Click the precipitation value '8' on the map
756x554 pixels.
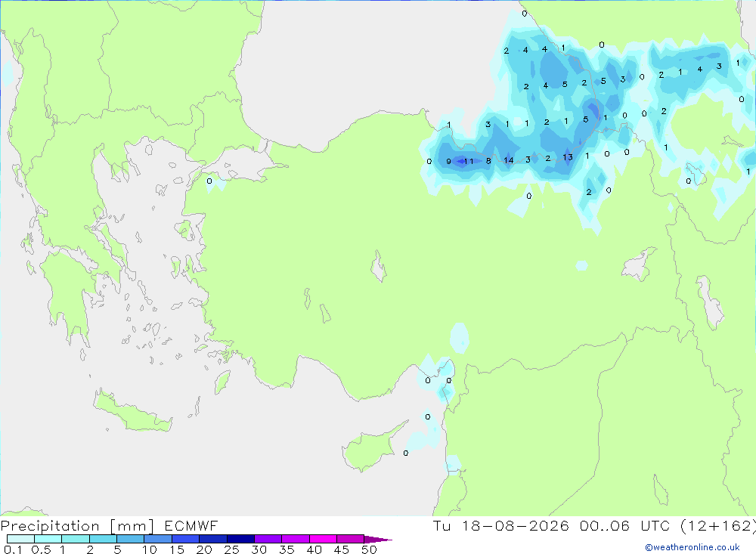click(488, 161)
